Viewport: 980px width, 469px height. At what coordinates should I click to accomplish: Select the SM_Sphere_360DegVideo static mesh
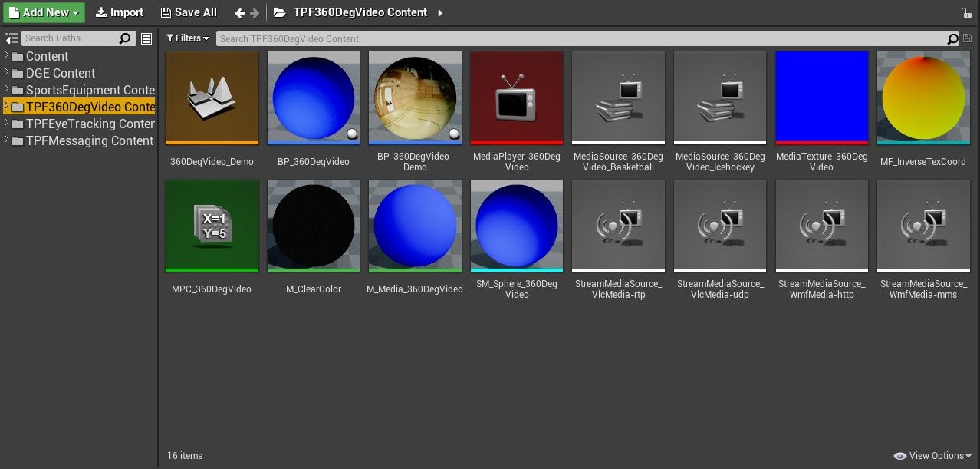pos(517,239)
